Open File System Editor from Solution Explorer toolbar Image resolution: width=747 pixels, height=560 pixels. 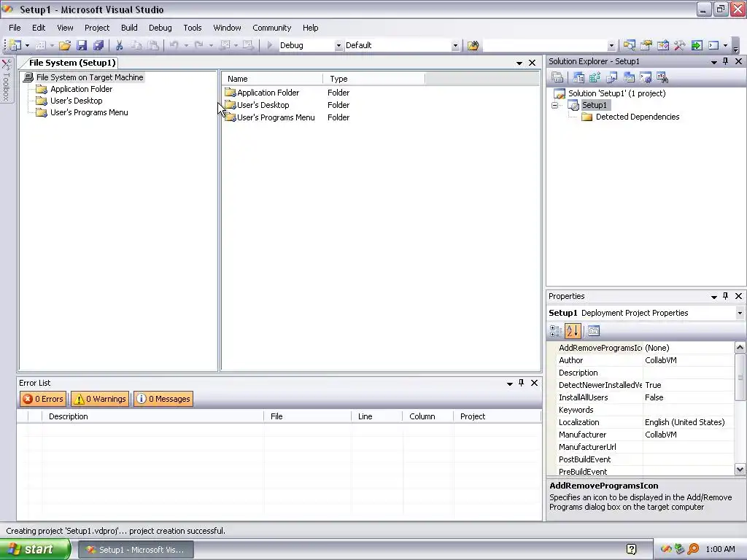coord(578,77)
